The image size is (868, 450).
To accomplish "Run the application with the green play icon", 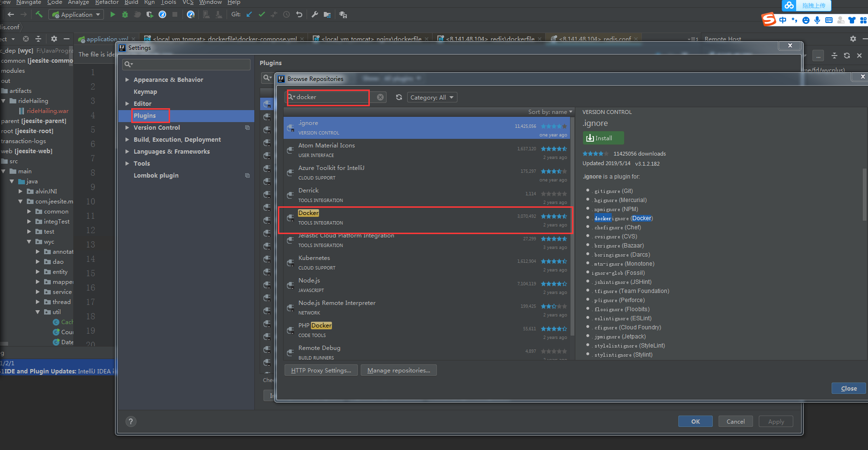I will tap(113, 14).
